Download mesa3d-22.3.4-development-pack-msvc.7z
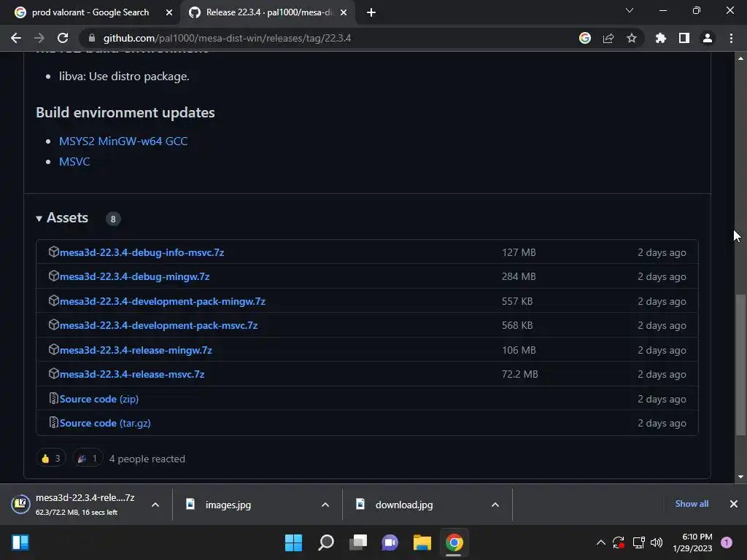This screenshot has width=747, height=560. coord(158,326)
